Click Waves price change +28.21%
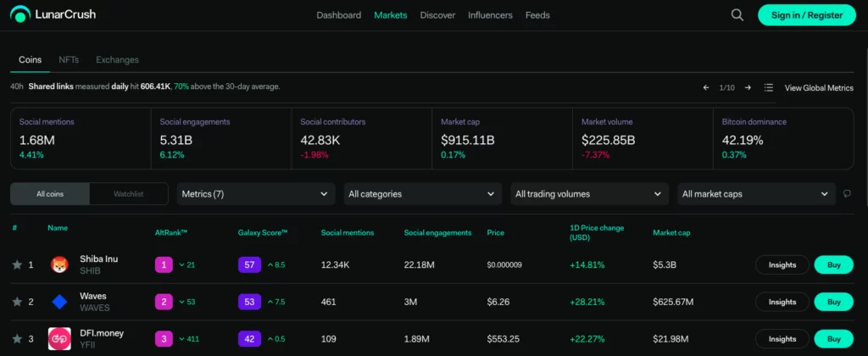Screen dimensions: 868x356 point(587,302)
